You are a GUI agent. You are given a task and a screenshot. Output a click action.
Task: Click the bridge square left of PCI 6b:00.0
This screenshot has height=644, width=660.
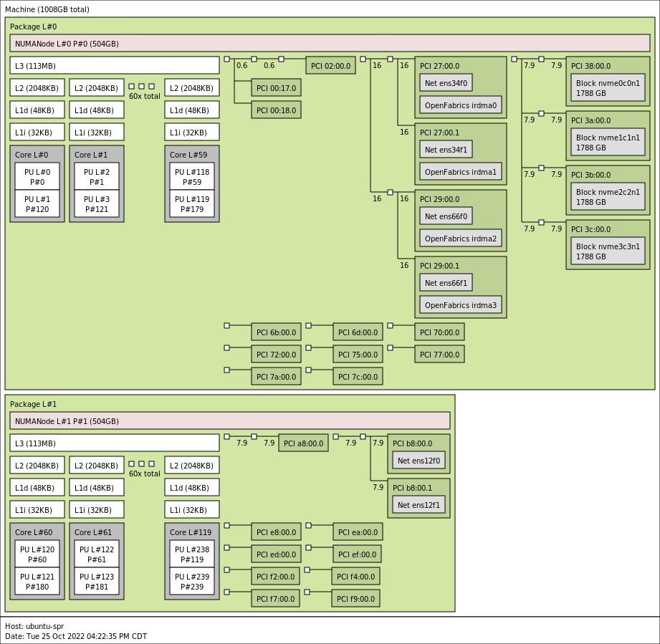[x=227, y=325]
